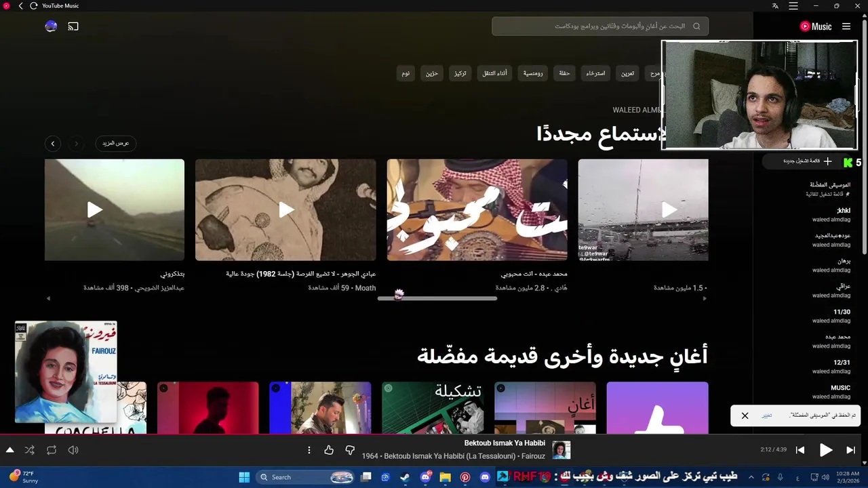Screen dimensions: 868x488
Task: Dismiss the saved-to-playlist toast with X
Action: click(745, 415)
